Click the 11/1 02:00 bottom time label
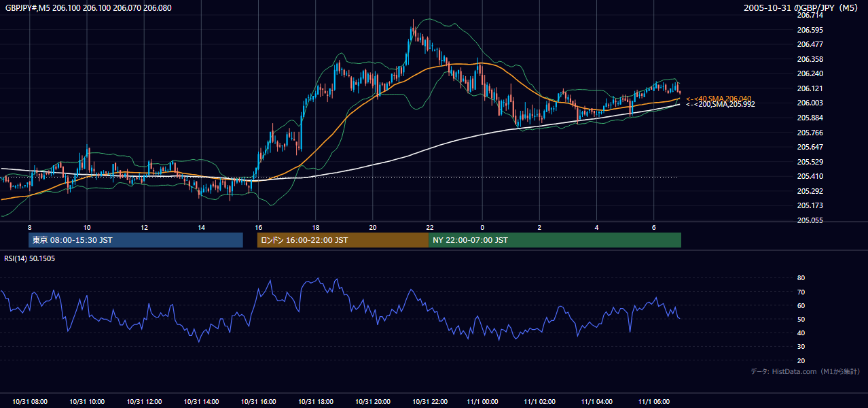This screenshot has height=408, width=868. click(539, 402)
